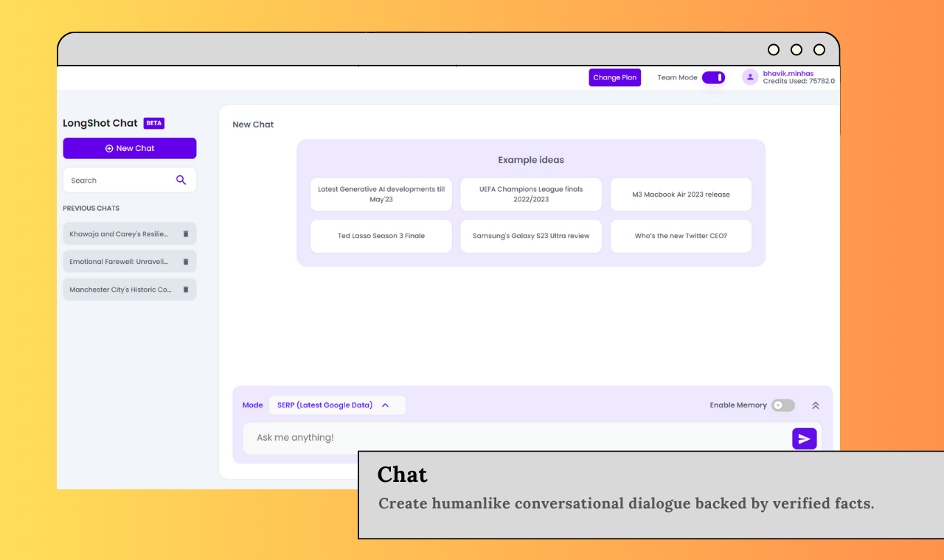Click the Change Plan button
Viewport: 944px width, 560px height.
(x=614, y=77)
